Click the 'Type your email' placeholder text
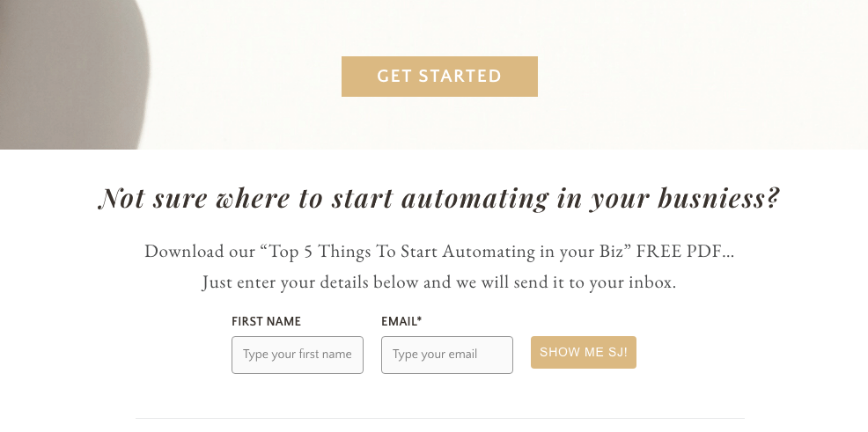 pos(435,355)
